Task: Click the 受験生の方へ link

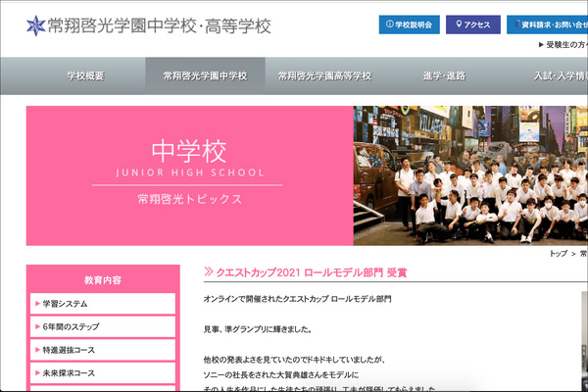Action: point(563,45)
